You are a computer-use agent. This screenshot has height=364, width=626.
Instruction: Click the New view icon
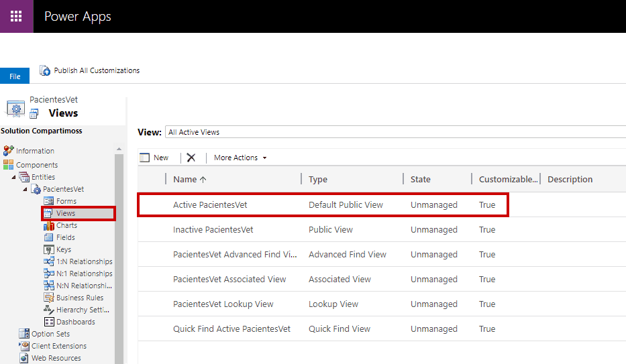coord(144,158)
